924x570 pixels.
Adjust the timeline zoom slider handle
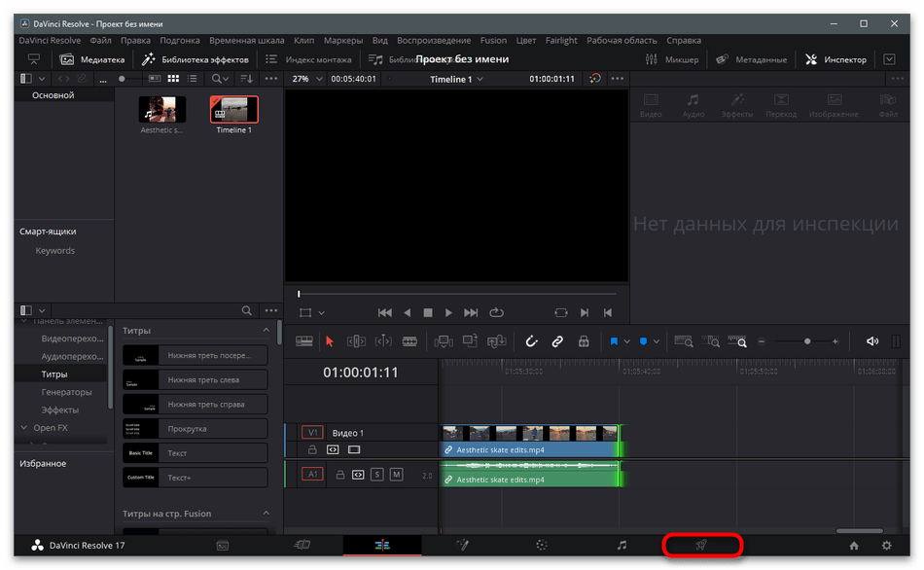pyautogui.click(x=807, y=341)
